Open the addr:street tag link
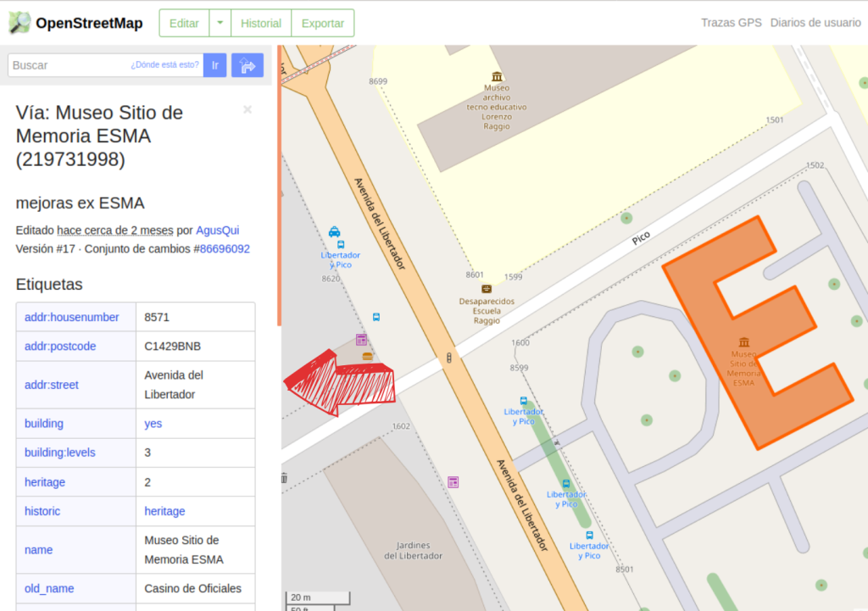 pos(52,385)
